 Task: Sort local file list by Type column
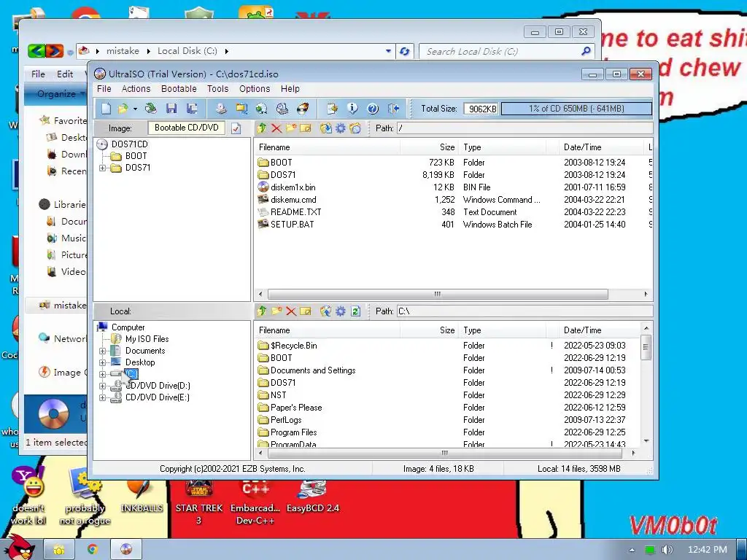coord(502,330)
